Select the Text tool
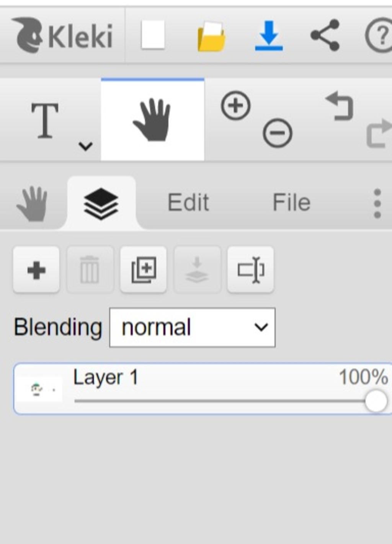The height and width of the screenshot is (544, 392). tap(45, 121)
